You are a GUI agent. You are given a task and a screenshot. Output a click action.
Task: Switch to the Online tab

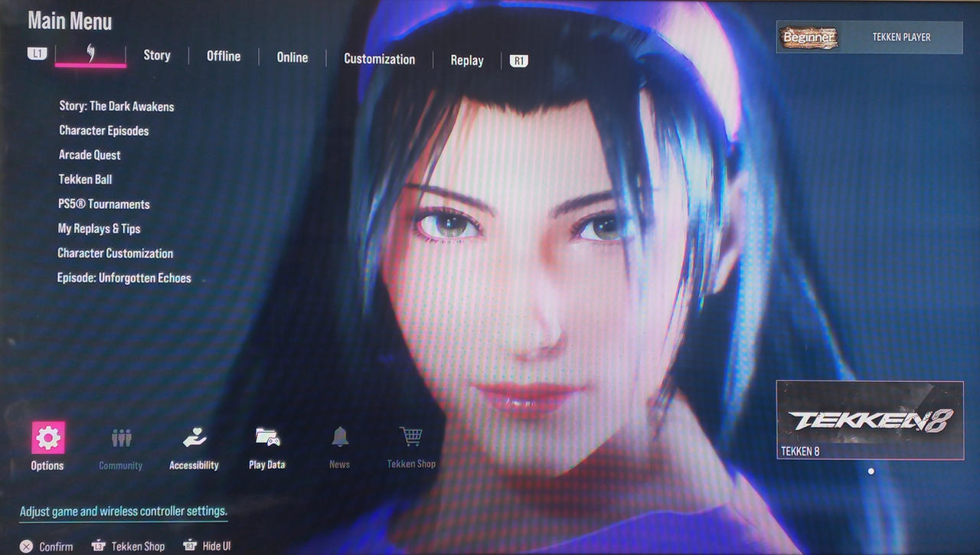(x=292, y=57)
